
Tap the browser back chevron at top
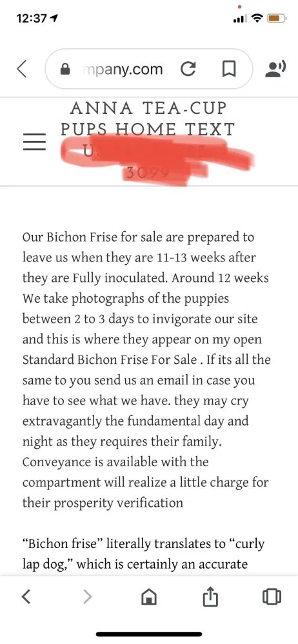pos(23,69)
